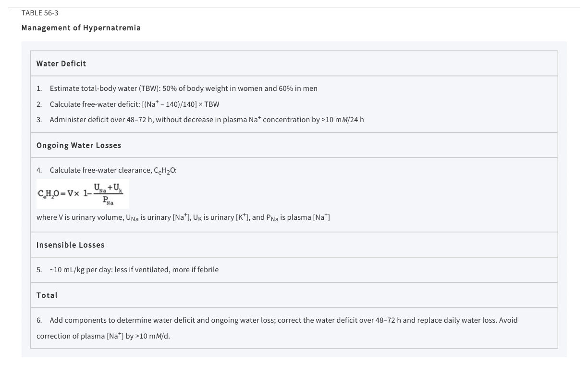Click the explanation of V and UNa variables
The image size is (588, 365).
tap(183, 217)
